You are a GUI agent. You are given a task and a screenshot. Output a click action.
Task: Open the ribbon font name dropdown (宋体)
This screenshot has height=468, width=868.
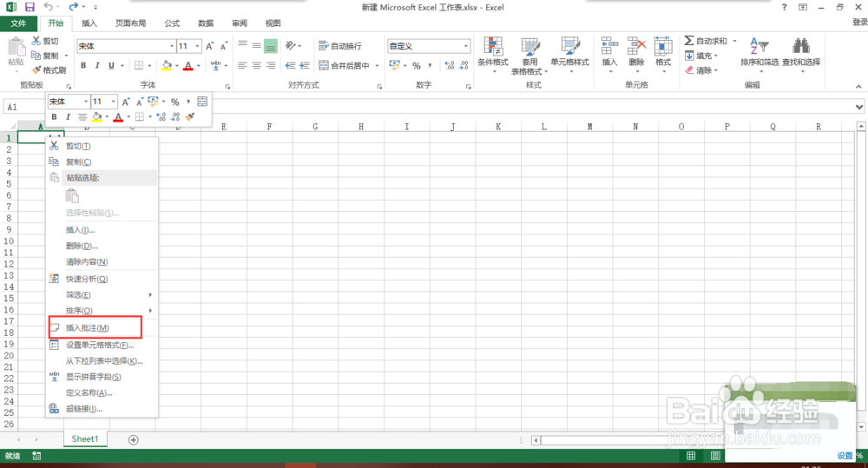(172, 46)
